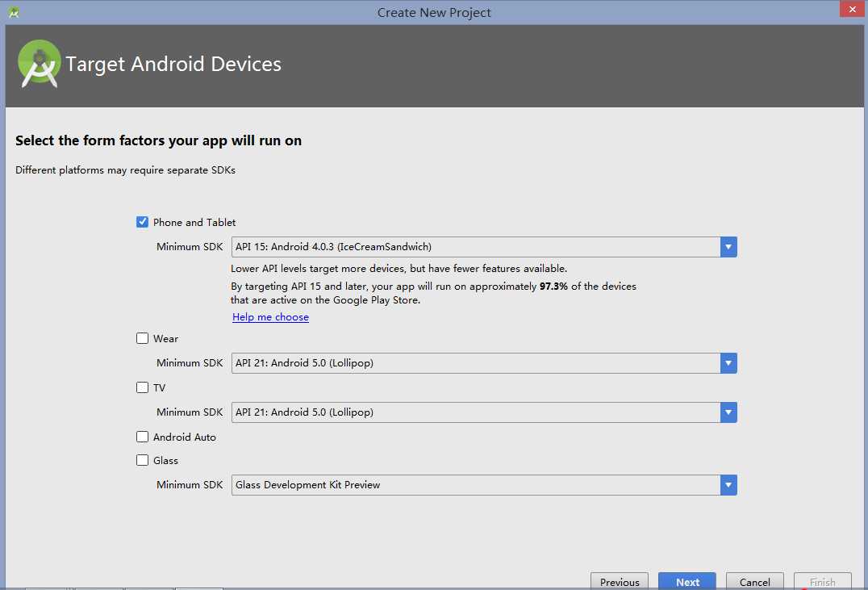The width and height of the screenshot is (868, 590).
Task: Open Phone and Tablet Minimum SDK dropdown arrow
Action: click(x=728, y=247)
